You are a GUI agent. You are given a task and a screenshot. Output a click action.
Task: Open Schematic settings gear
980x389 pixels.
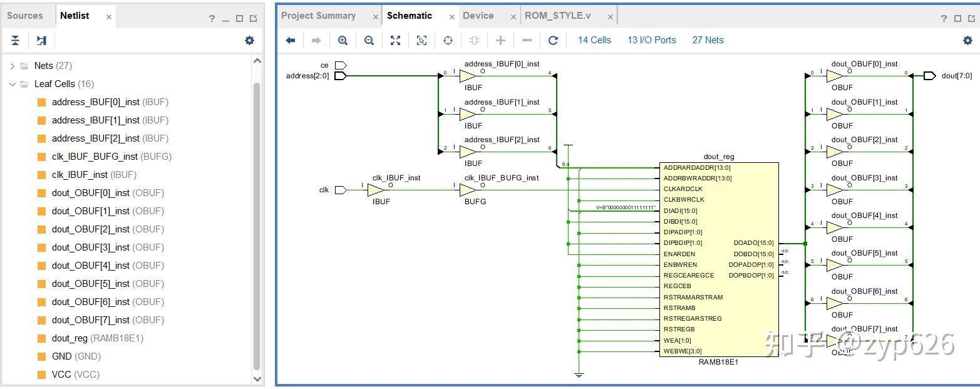pos(967,40)
